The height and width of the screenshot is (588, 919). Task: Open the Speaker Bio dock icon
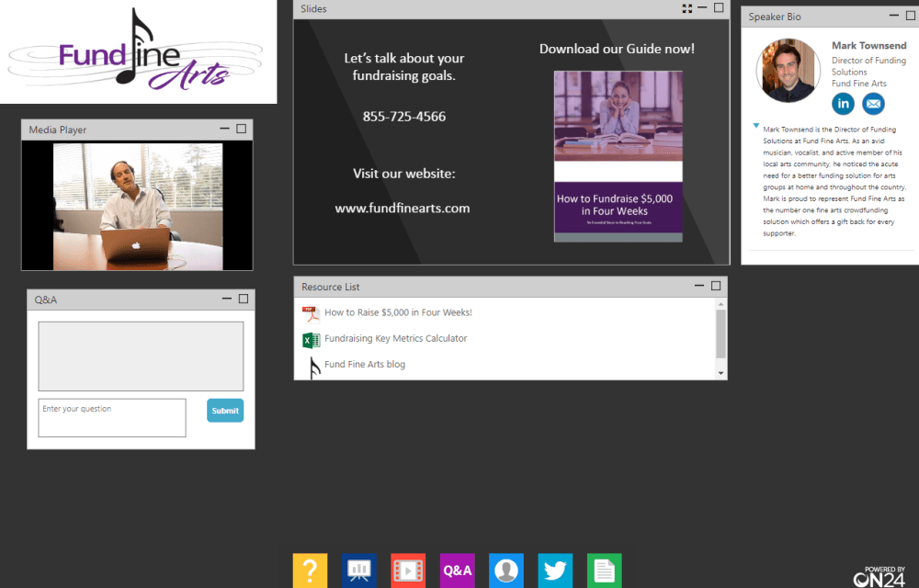coord(505,571)
